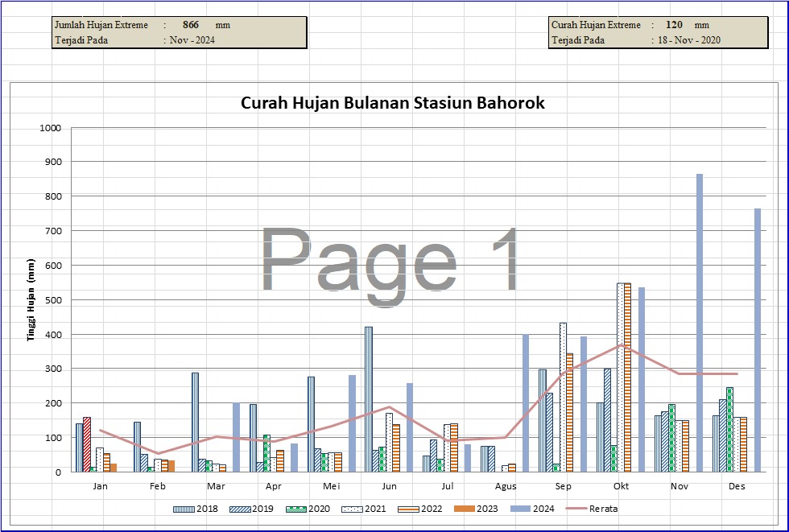Screen dimensions: 789x532
Task: Click the Tinggi Hujan (mm) axis title
Action: 31,299
